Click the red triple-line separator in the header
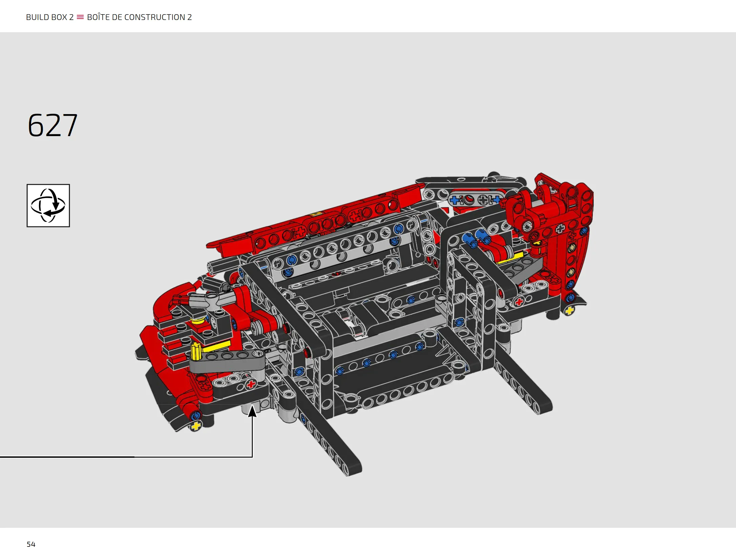736x560 pixels. pos(80,17)
